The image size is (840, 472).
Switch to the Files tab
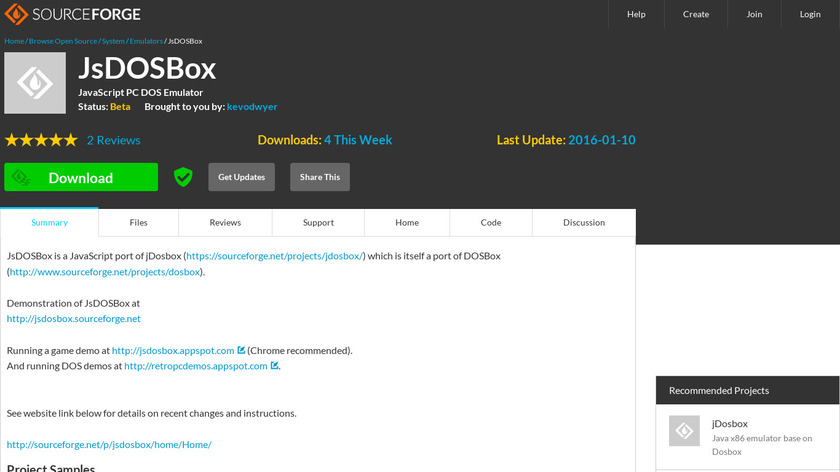[x=138, y=222]
